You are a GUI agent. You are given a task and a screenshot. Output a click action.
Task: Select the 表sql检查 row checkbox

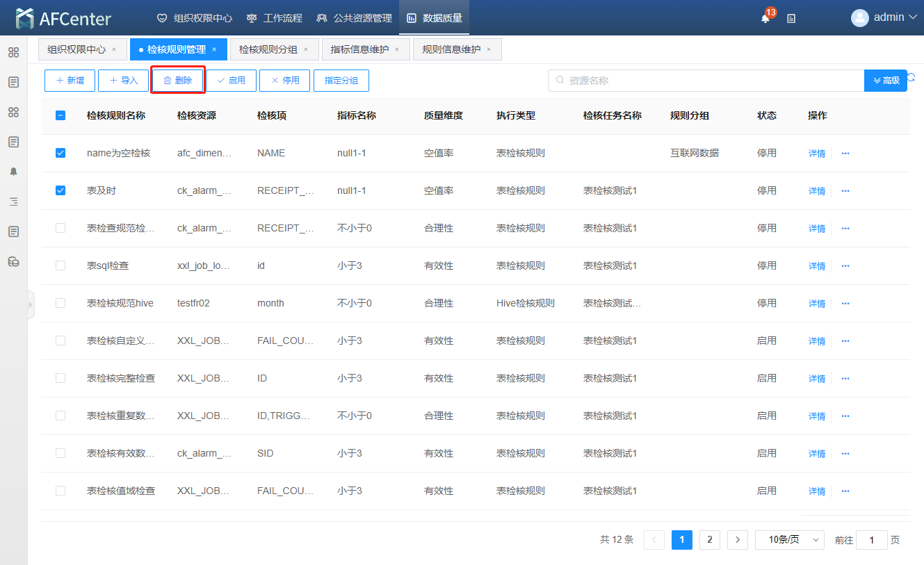click(60, 265)
